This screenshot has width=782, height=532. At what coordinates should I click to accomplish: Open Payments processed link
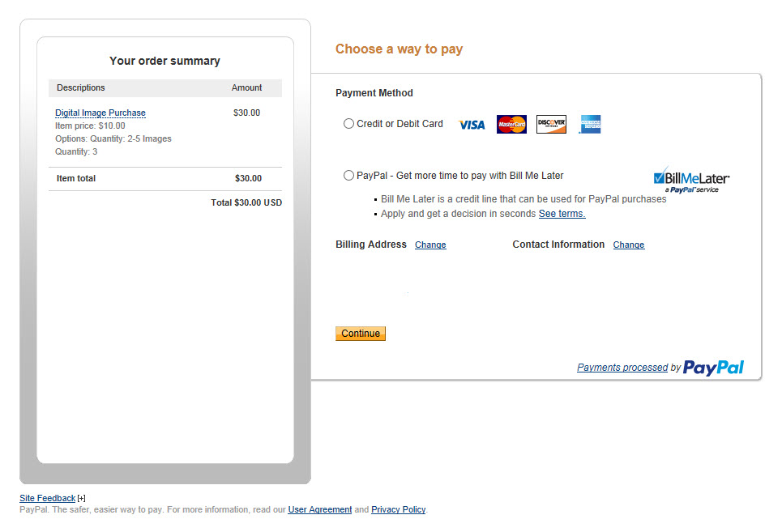[x=622, y=367]
